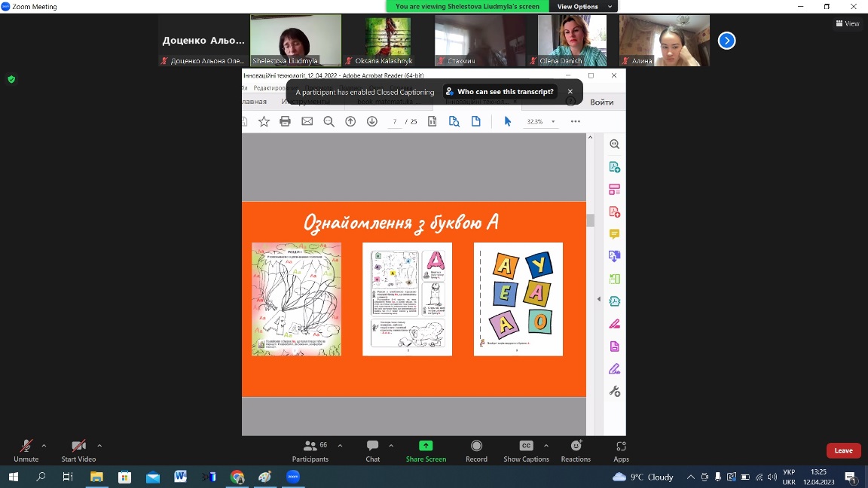Start Video camera toggle

78,447
